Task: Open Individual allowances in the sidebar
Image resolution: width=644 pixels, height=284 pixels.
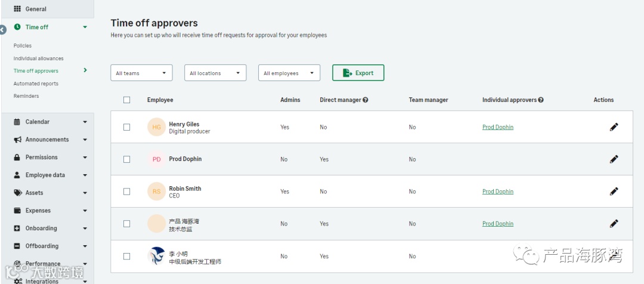Action: (x=38, y=58)
